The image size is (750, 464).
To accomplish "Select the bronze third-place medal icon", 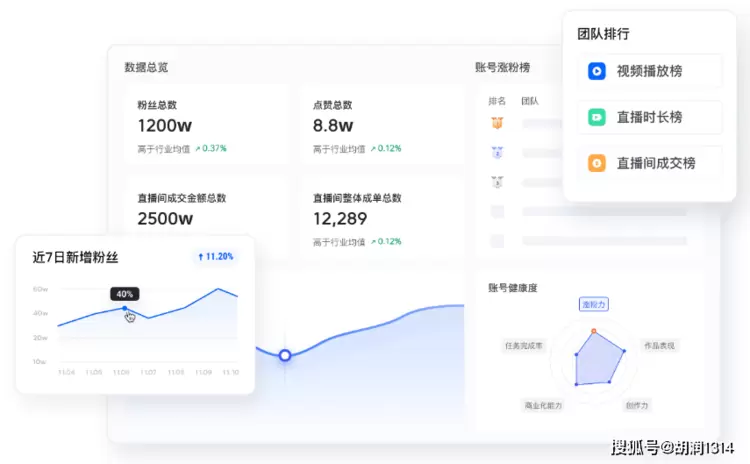I will [x=497, y=182].
